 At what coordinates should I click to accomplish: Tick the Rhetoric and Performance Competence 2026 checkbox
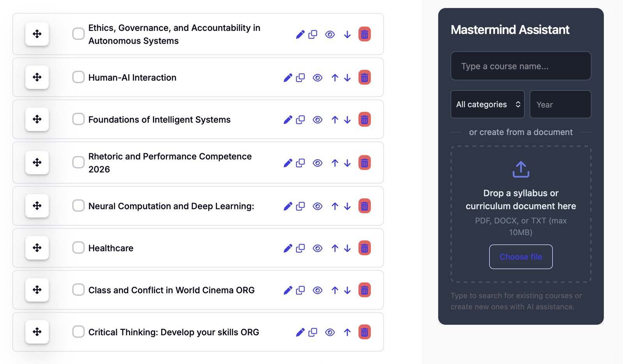click(x=78, y=162)
